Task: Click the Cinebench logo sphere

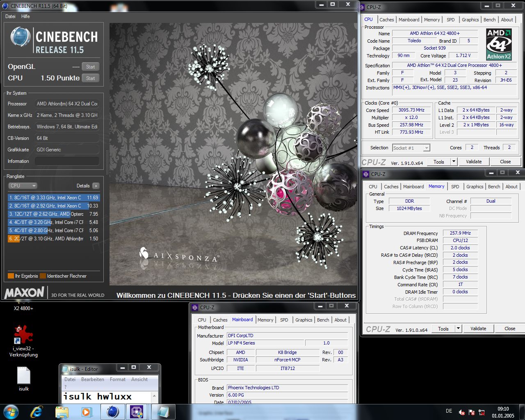Action: click(21, 37)
